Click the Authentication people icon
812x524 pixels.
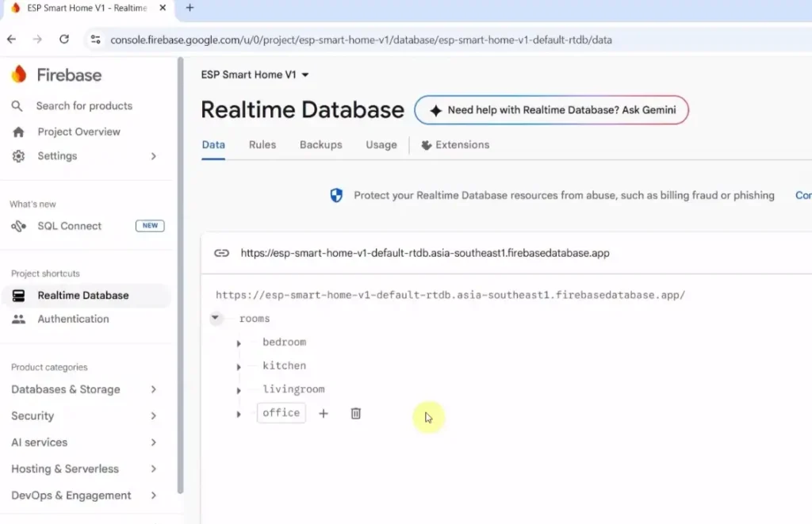point(19,319)
